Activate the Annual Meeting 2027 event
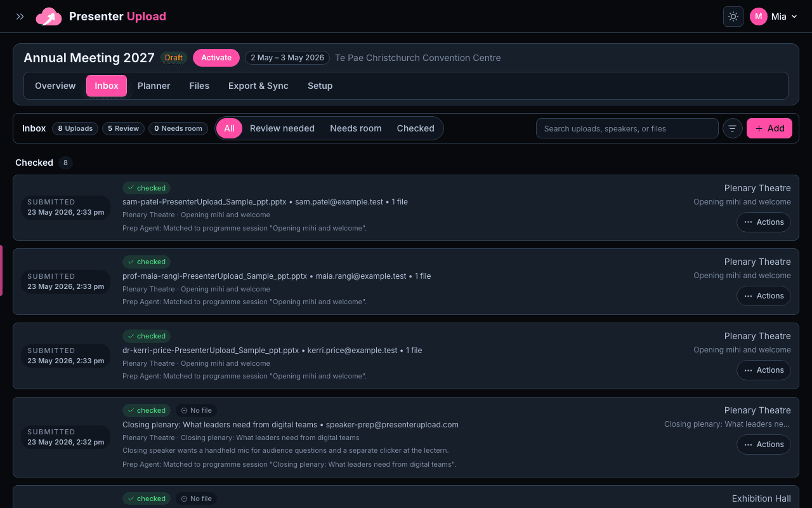Image resolution: width=812 pixels, height=508 pixels. (216, 58)
